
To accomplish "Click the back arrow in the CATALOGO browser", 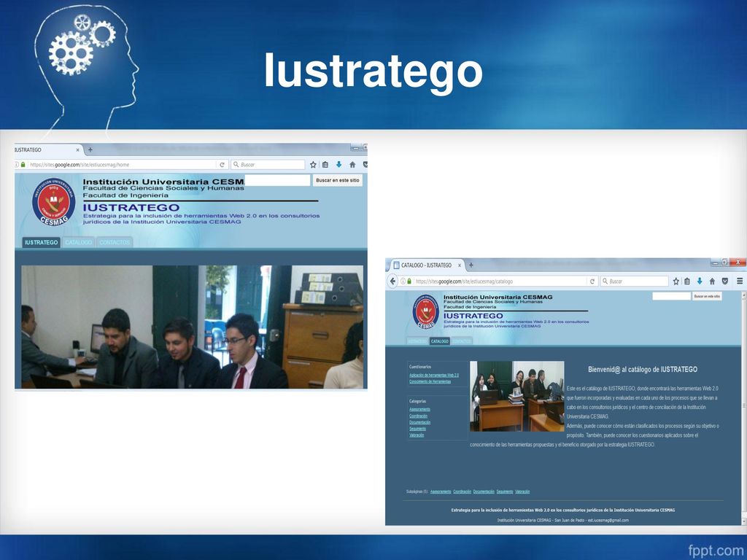I will [392, 281].
